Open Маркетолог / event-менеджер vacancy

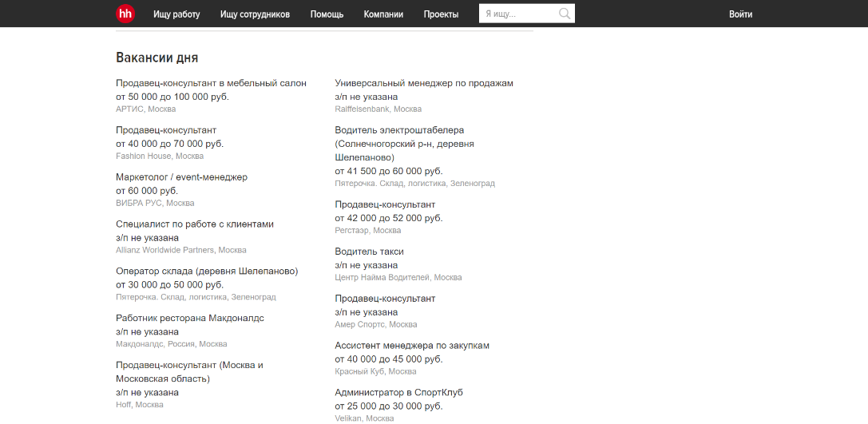pos(181,177)
